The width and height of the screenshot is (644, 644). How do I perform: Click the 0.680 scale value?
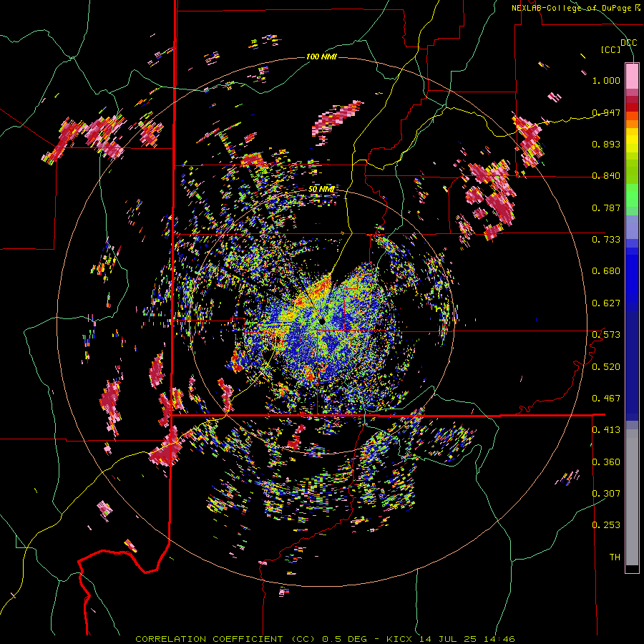[606, 271]
